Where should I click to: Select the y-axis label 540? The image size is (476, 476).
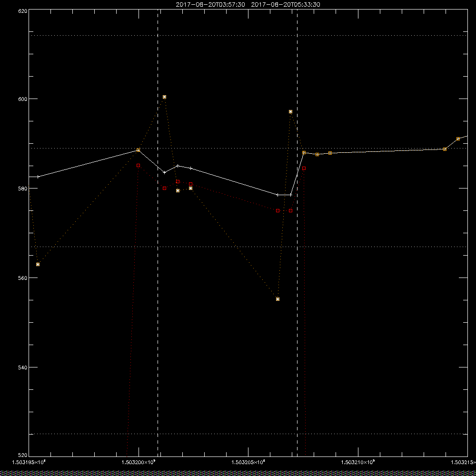[x=23, y=367]
